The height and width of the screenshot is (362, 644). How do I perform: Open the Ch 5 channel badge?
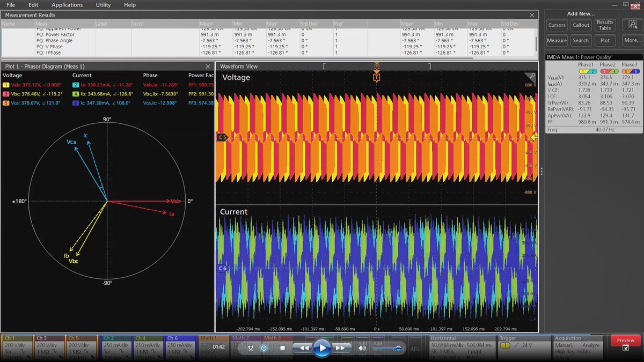tap(81, 348)
